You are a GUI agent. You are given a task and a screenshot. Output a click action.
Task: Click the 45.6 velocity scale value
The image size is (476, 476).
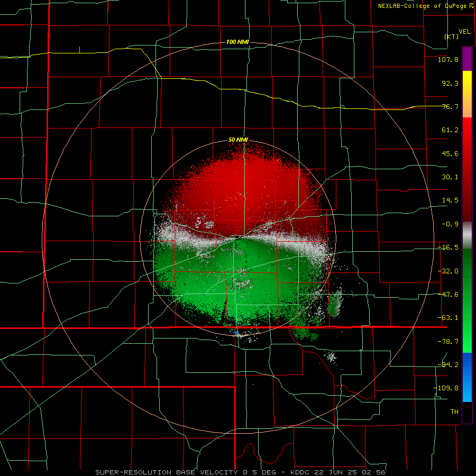pos(450,153)
